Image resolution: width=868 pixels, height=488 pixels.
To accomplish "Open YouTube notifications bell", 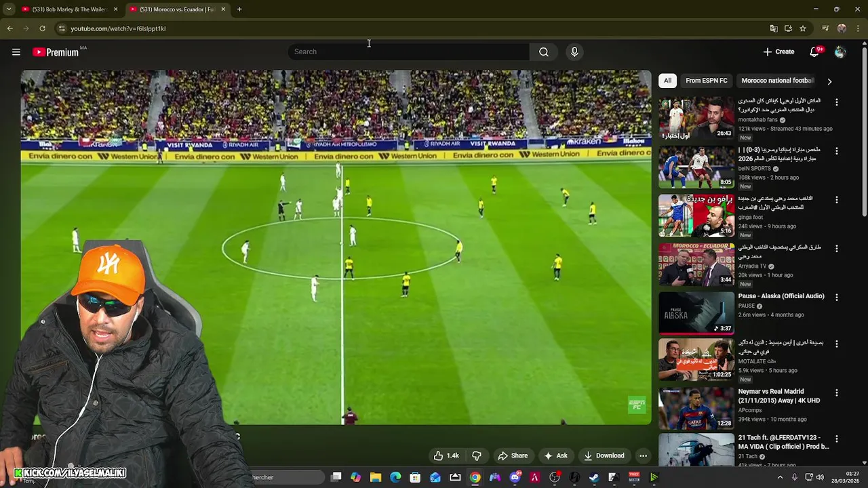I will (x=815, y=52).
